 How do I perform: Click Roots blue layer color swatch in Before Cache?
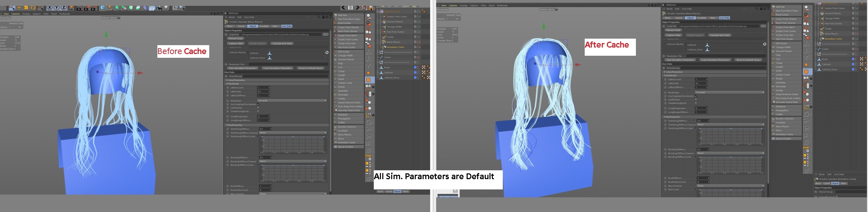(x=415, y=68)
